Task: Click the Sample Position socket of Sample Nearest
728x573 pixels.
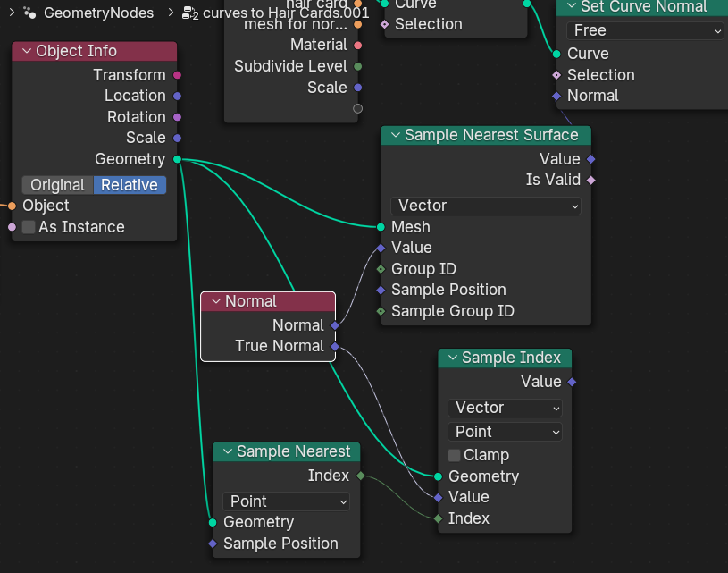Action: [x=213, y=544]
